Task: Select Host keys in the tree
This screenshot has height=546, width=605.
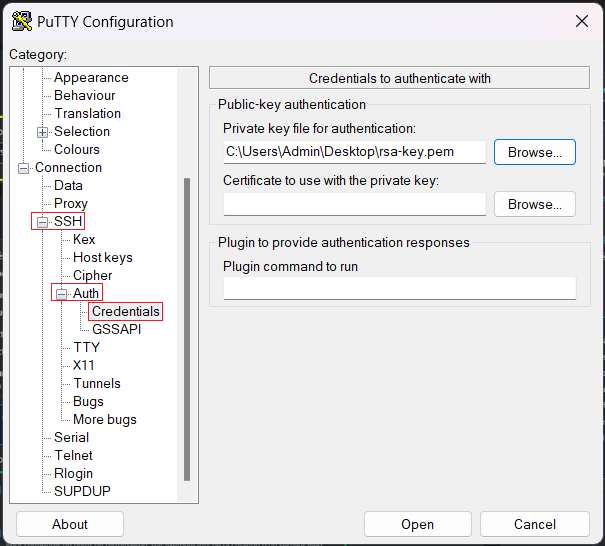Action: [x=103, y=257]
